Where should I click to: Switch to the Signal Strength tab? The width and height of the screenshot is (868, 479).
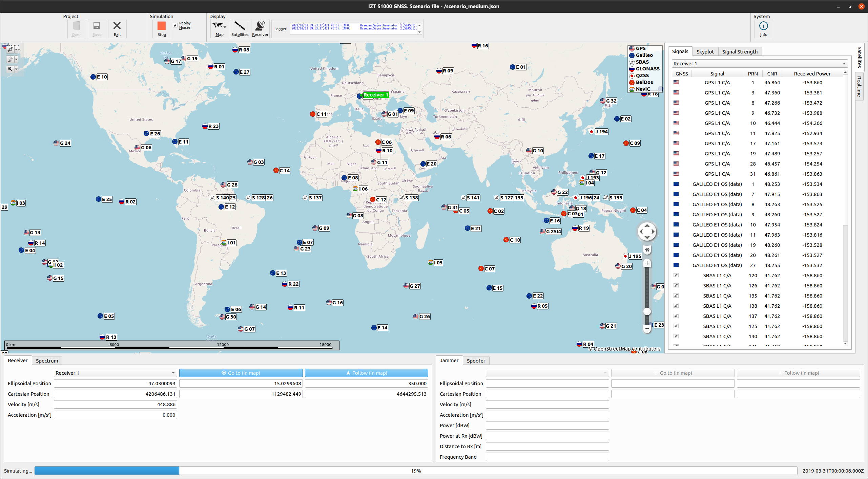(740, 52)
